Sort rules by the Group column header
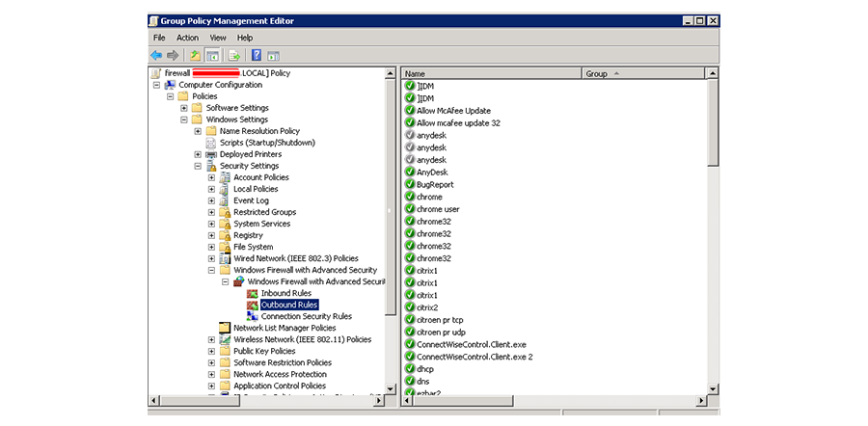 (x=643, y=73)
